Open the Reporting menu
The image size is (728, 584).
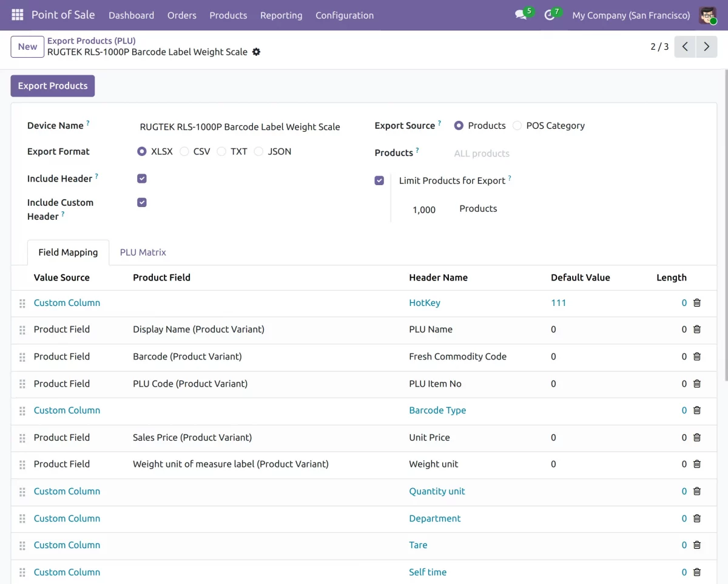[281, 15]
